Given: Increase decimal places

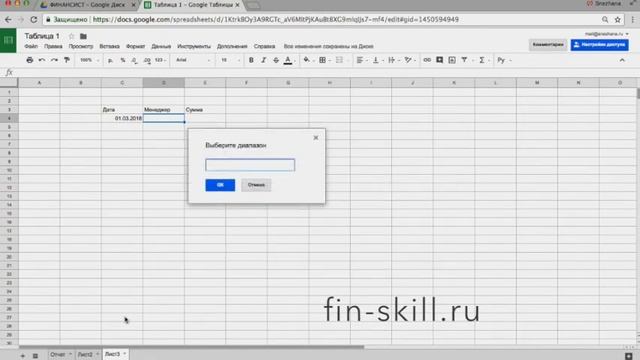Looking at the screenshot, I should (x=147, y=60).
